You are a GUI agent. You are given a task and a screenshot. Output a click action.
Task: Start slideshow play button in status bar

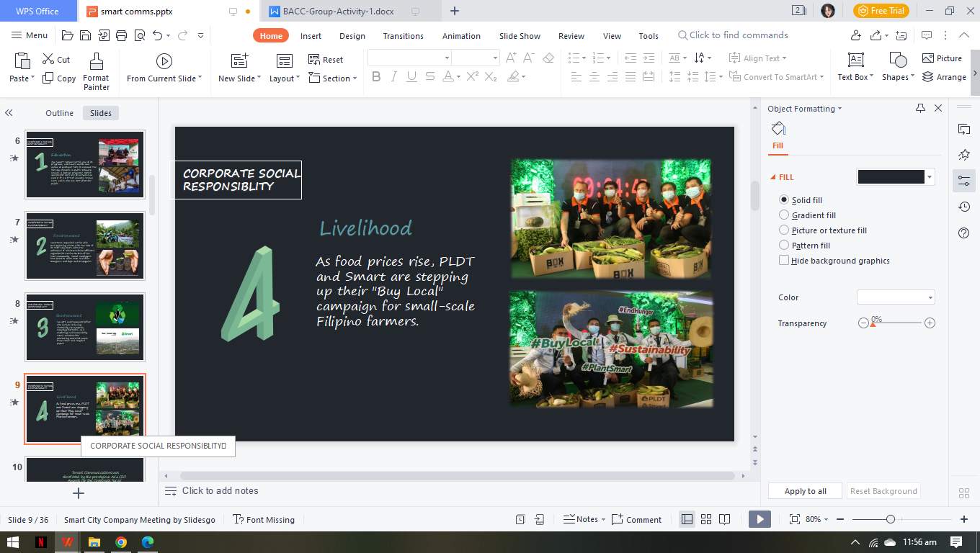pos(759,519)
